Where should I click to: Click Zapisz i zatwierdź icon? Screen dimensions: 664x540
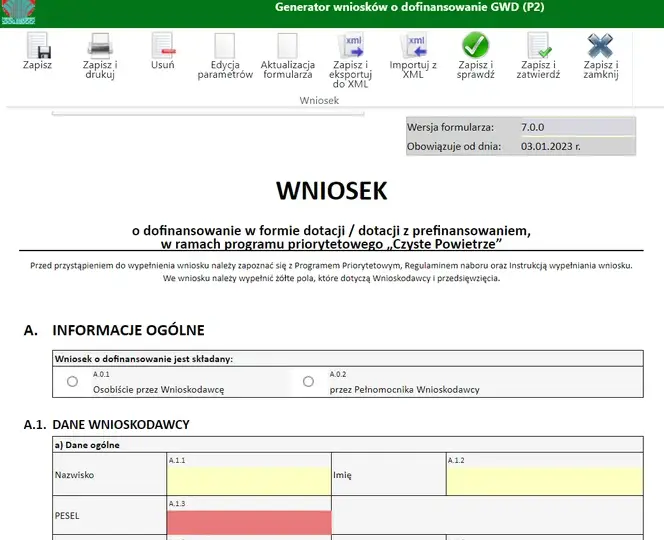tap(539, 46)
